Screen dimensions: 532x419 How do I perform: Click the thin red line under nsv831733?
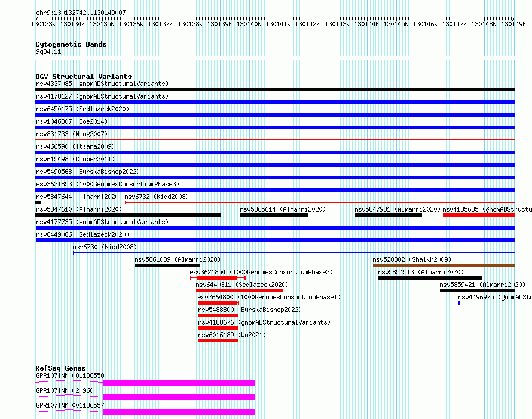click(x=275, y=139)
